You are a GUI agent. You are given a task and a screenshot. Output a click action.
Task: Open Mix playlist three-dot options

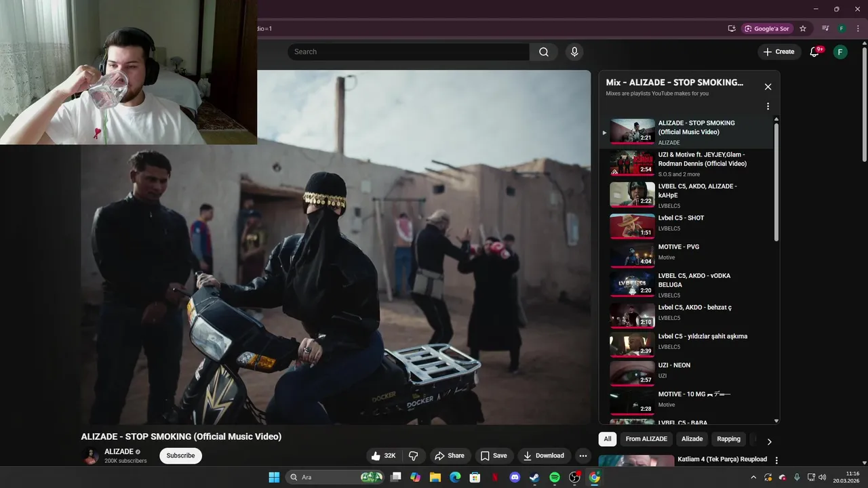(768, 106)
